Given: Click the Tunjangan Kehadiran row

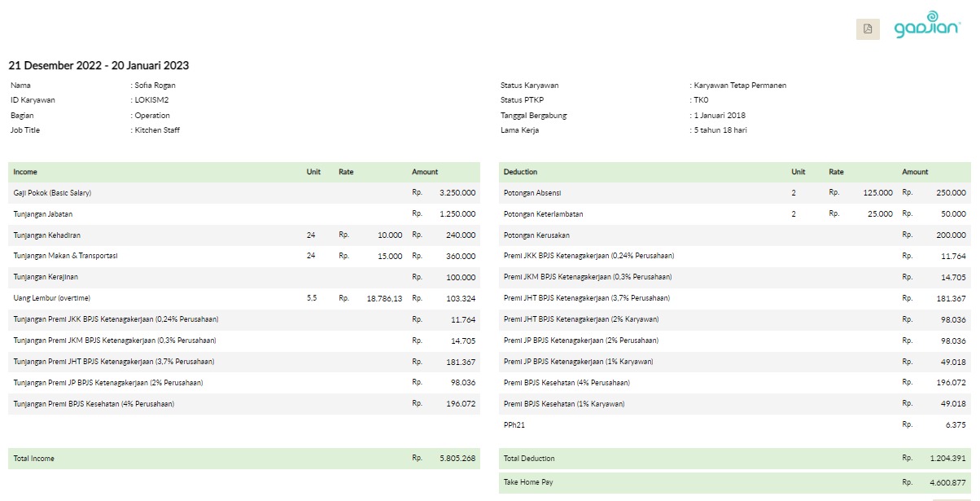Looking at the screenshot, I should point(243,235).
